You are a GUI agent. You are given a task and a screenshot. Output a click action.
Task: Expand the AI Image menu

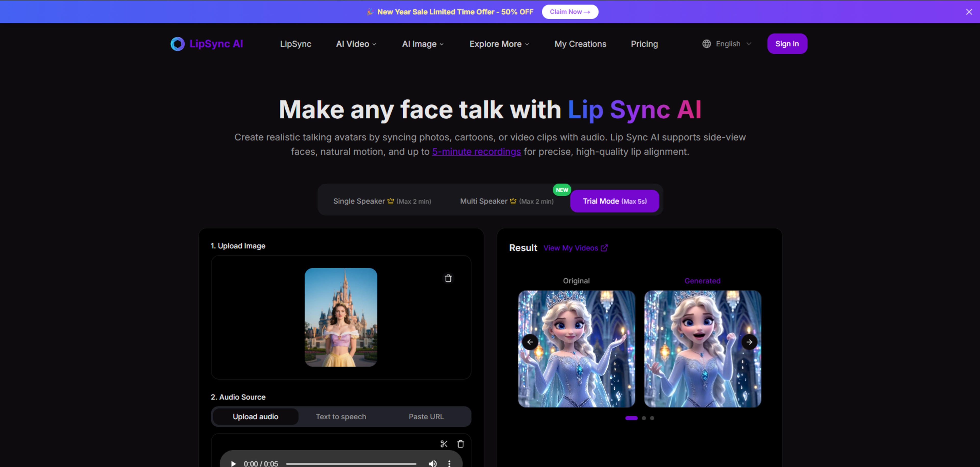click(x=423, y=44)
